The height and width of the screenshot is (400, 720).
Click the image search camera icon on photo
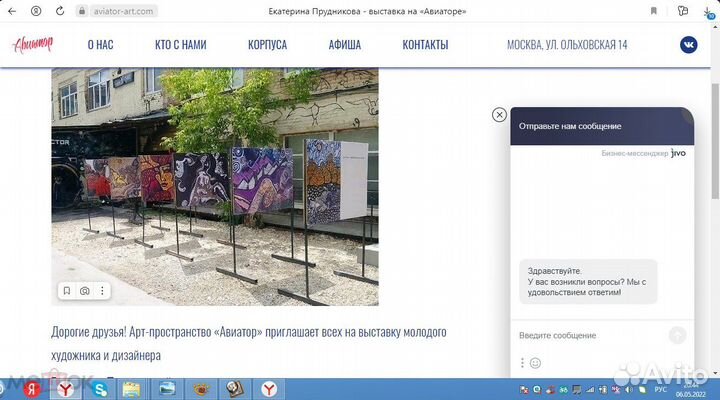[x=85, y=291]
